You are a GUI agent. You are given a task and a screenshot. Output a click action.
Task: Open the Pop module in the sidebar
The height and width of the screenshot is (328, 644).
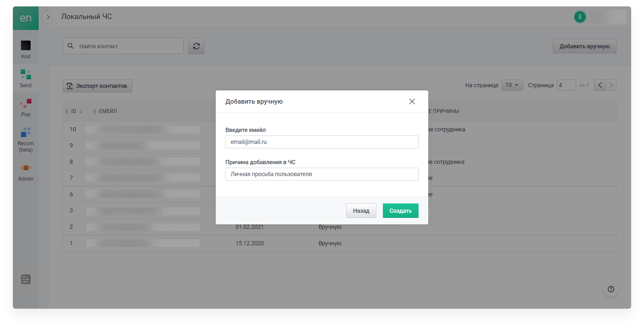[x=26, y=108]
